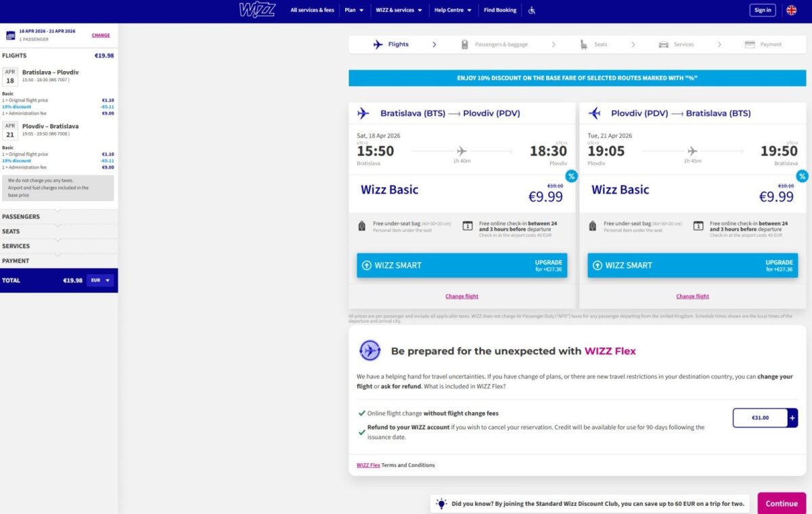Open All services & fees menu item
Screen dimensions: 812x514
pos(312,10)
